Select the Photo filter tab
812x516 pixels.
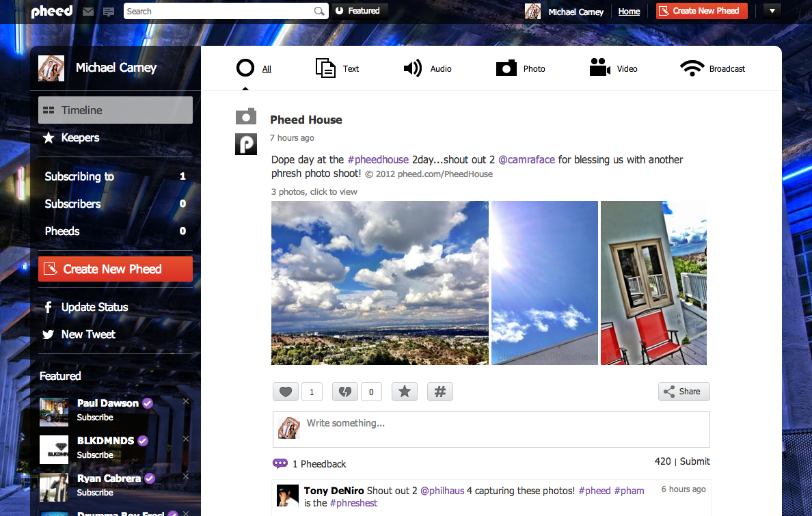(x=520, y=68)
